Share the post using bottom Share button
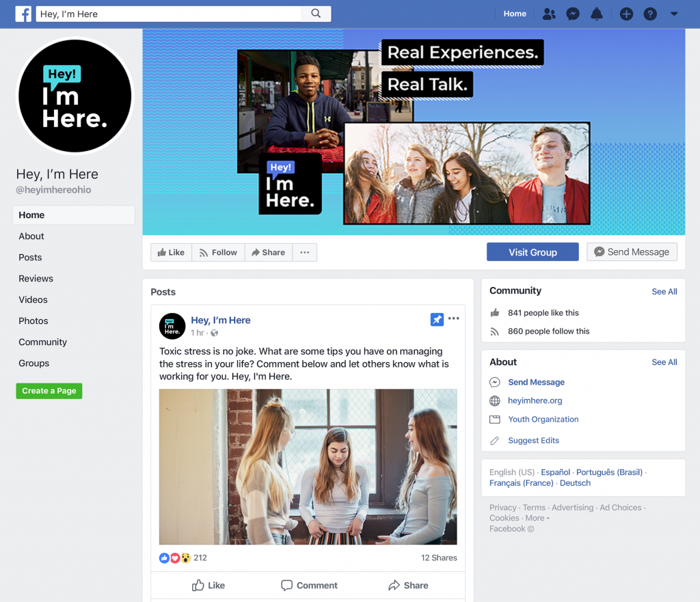The height and width of the screenshot is (602, 700). [x=408, y=586]
